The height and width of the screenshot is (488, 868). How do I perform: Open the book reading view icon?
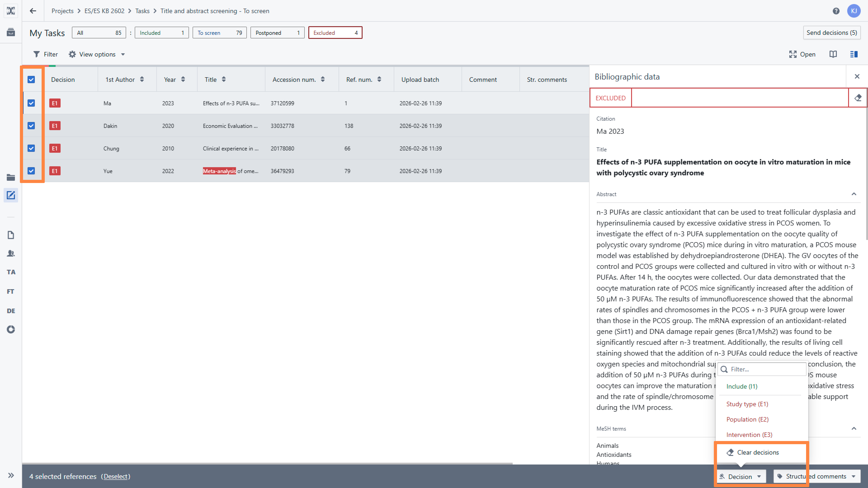tap(833, 54)
